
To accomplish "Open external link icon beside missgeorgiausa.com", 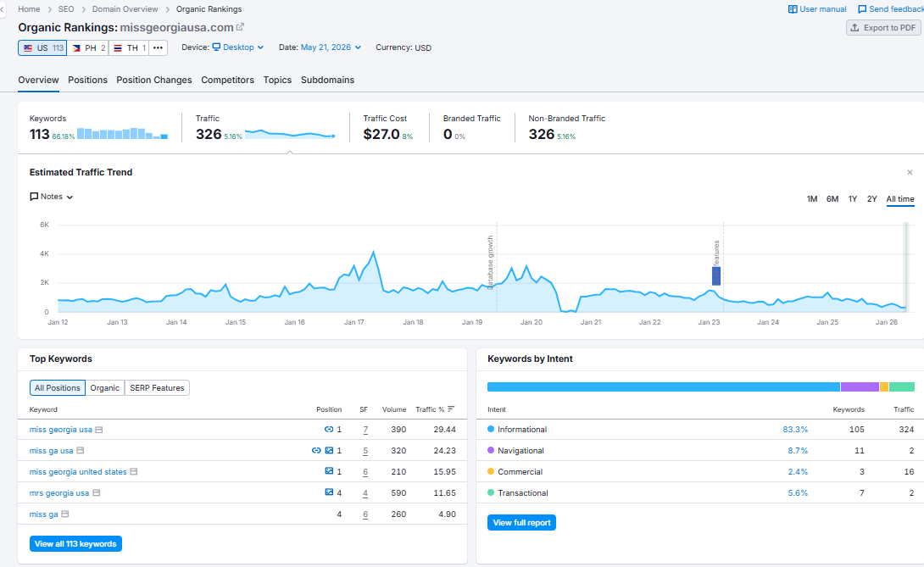I will click(x=240, y=27).
